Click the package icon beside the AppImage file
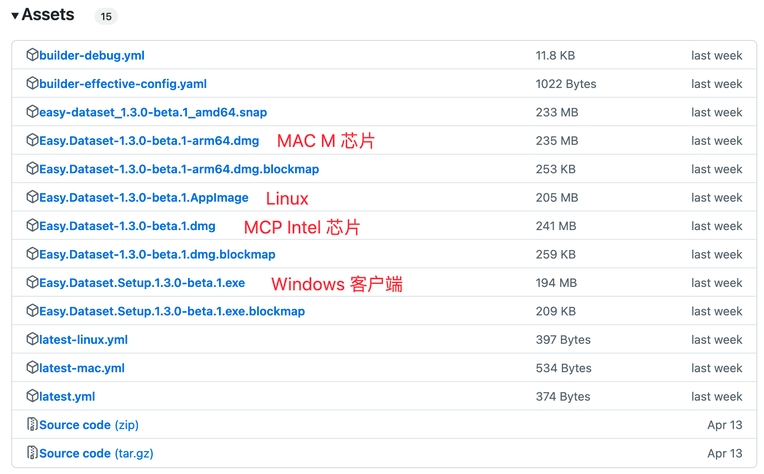Viewport: 764px width, 474px height. tap(32, 197)
